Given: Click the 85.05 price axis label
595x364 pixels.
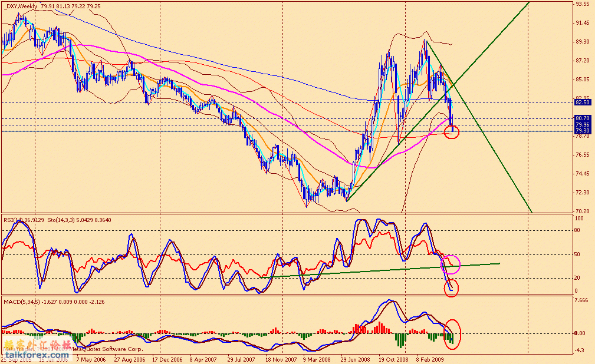Looking at the screenshot, I should tap(583, 80).
